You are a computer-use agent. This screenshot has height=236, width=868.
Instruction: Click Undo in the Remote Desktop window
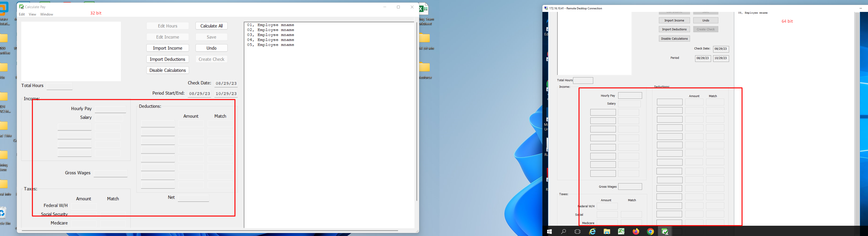(x=706, y=21)
